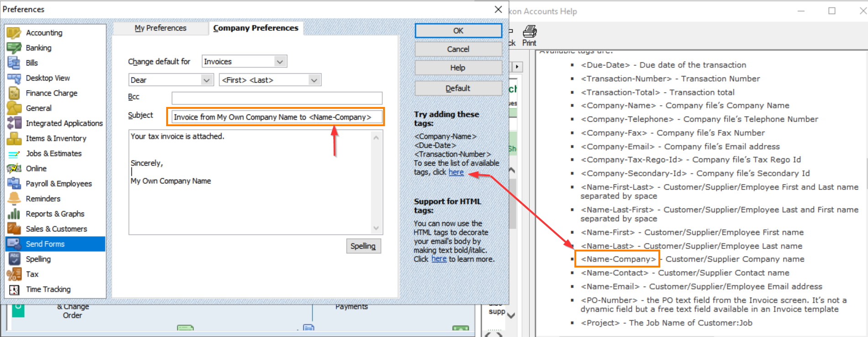The image size is (868, 337).
Task: Open Accounting preferences icon
Action: click(x=14, y=32)
